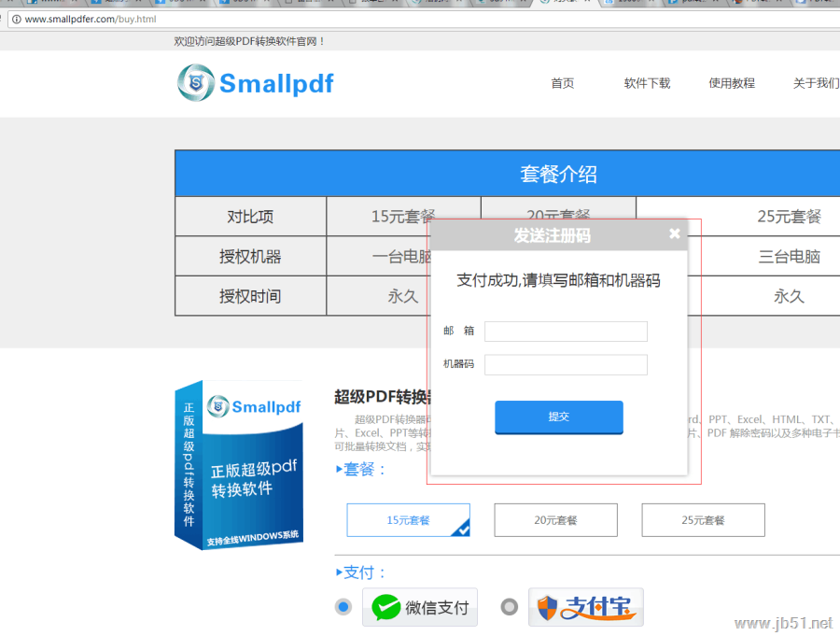Open a new browser tab with the plus icon
Screen dimensions: 840x636
pyautogui.click(x=833, y=4)
